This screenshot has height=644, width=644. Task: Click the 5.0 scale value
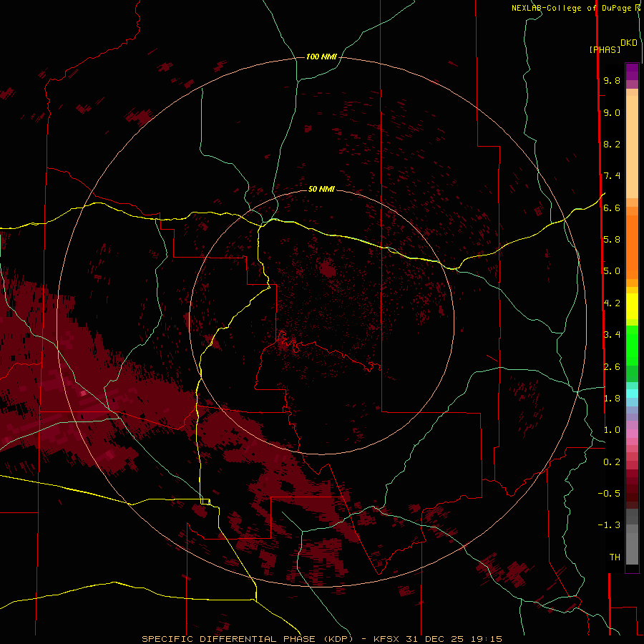612,271
